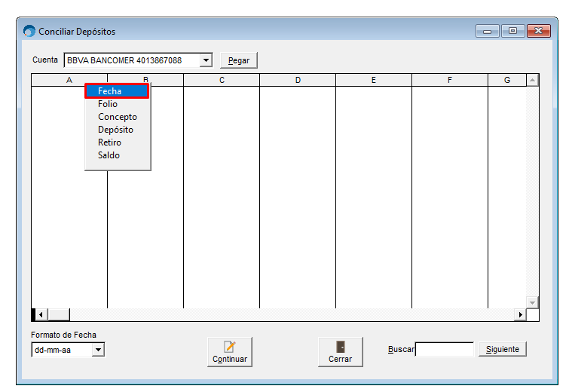Click the Conciliar Depósitos window icon
This screenshot has width=569, height=392.
tap(29, 31)
